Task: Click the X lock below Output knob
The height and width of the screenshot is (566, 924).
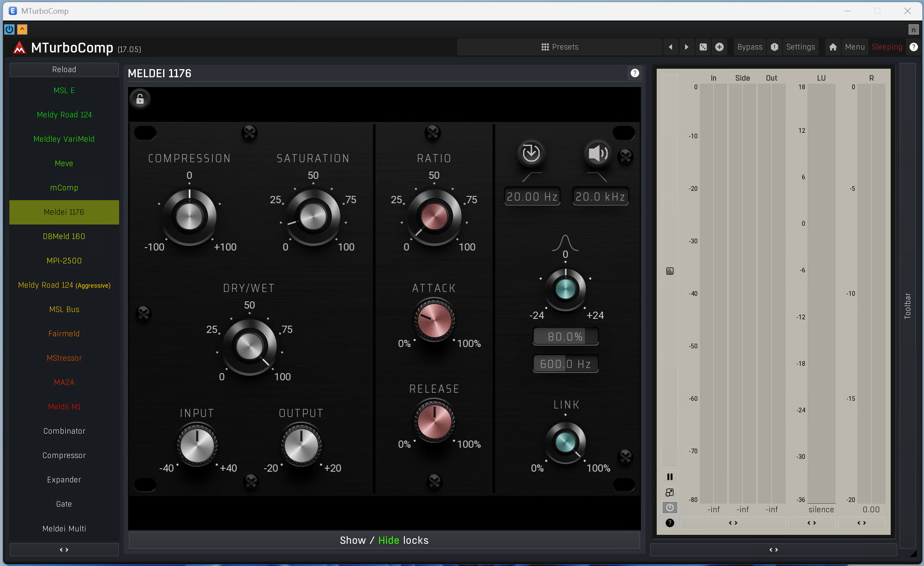Action: tap(251, 481)
